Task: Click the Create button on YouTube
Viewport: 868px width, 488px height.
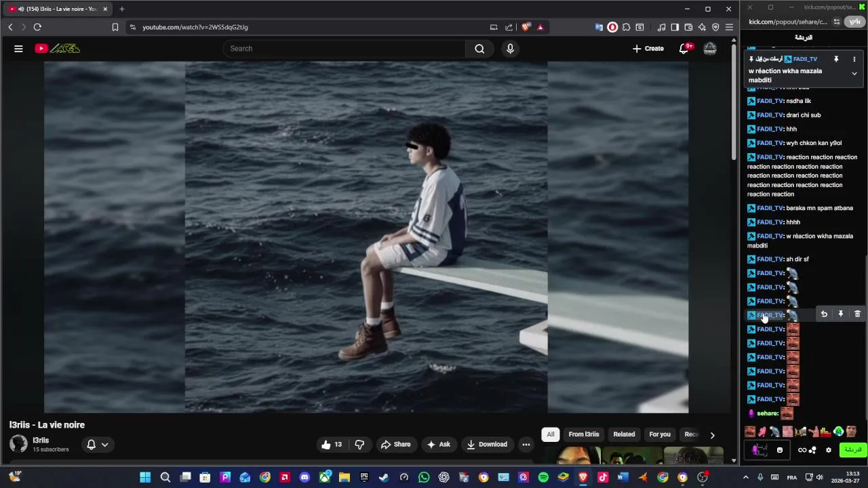Action: (x=648, y=48)
